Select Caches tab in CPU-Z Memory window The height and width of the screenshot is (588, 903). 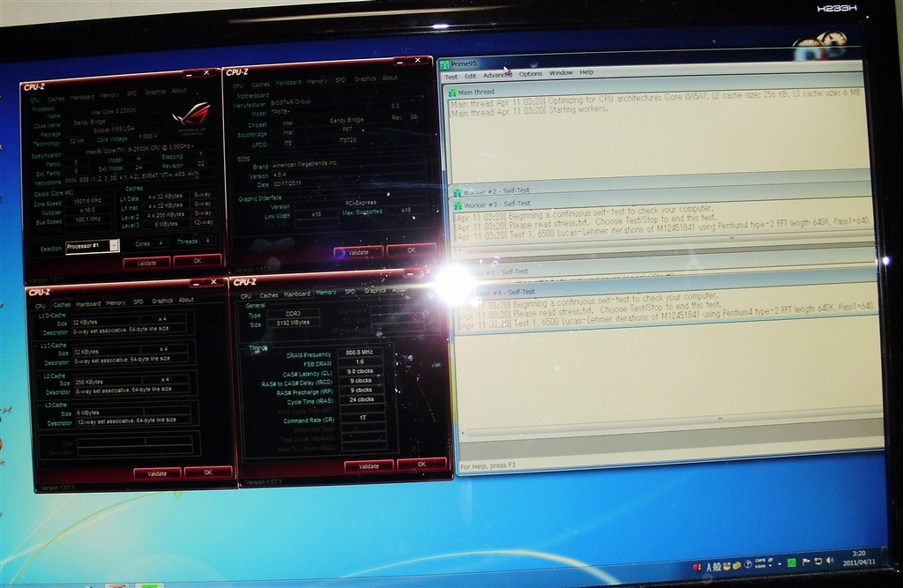point(268,294)
